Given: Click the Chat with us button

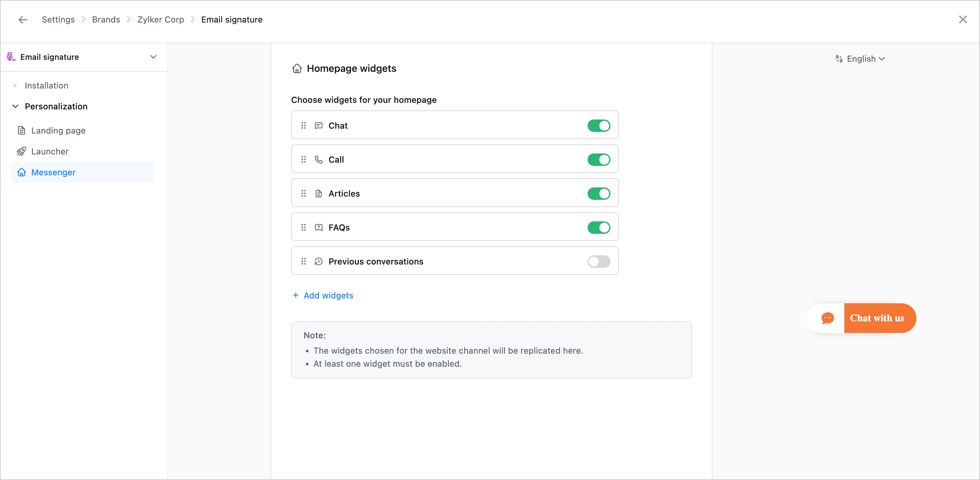Looking at the screenshot, I should click(877, 318).
